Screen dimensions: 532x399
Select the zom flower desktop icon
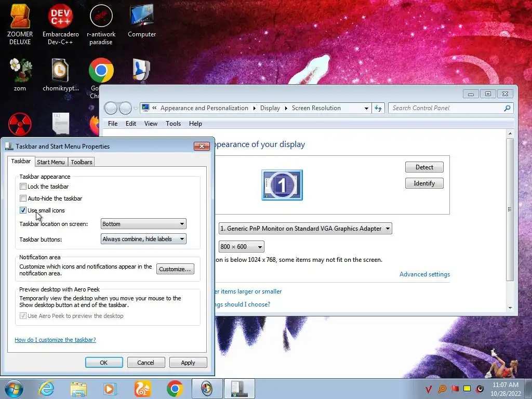click(20, 75)
